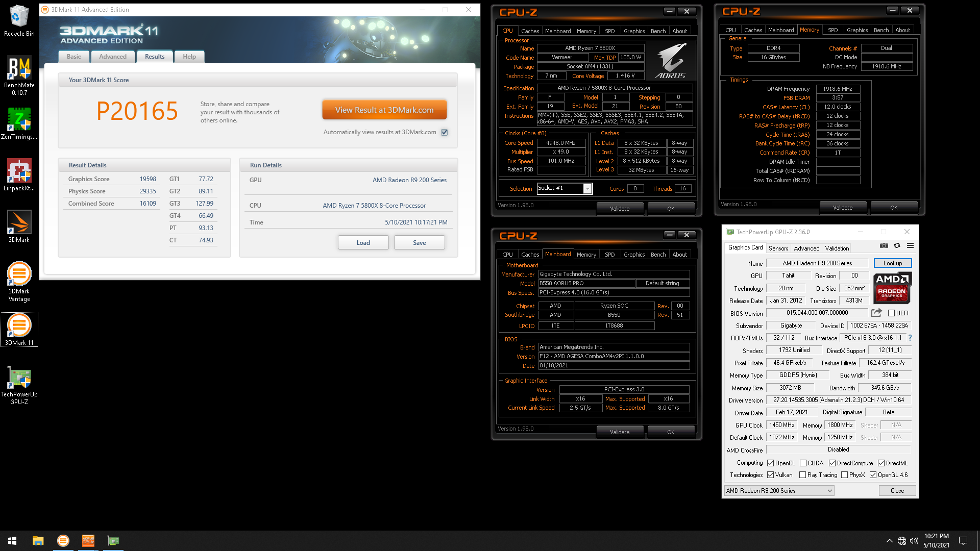Toggle PhysX checkbox in GPU-Z
This screenshot has width=980, height=551.
click(x=845, y=475)
